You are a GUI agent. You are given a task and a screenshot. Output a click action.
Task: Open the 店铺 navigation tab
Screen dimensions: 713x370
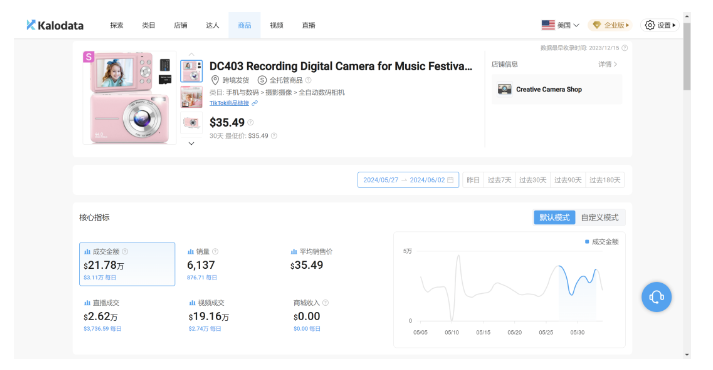[181, 25]
